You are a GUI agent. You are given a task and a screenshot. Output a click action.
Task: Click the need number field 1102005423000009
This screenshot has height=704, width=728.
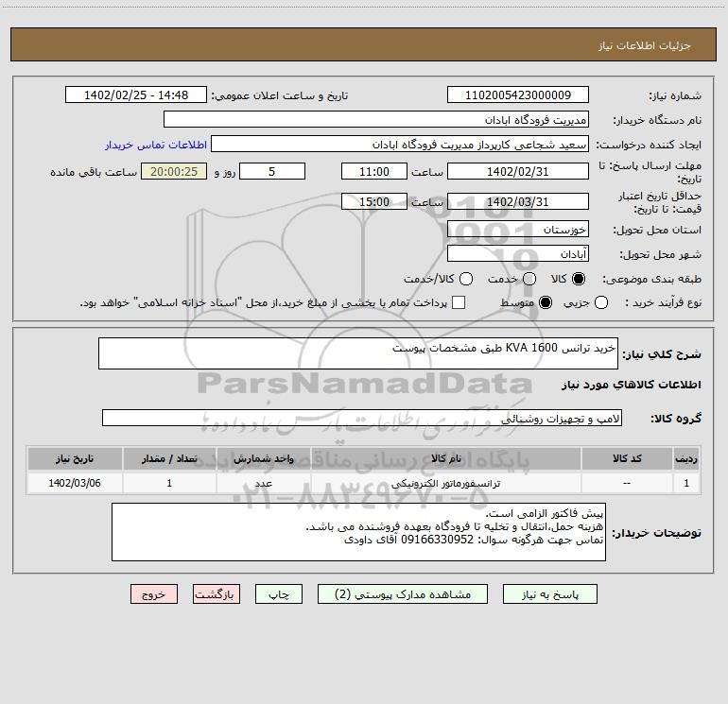(518, 94)
